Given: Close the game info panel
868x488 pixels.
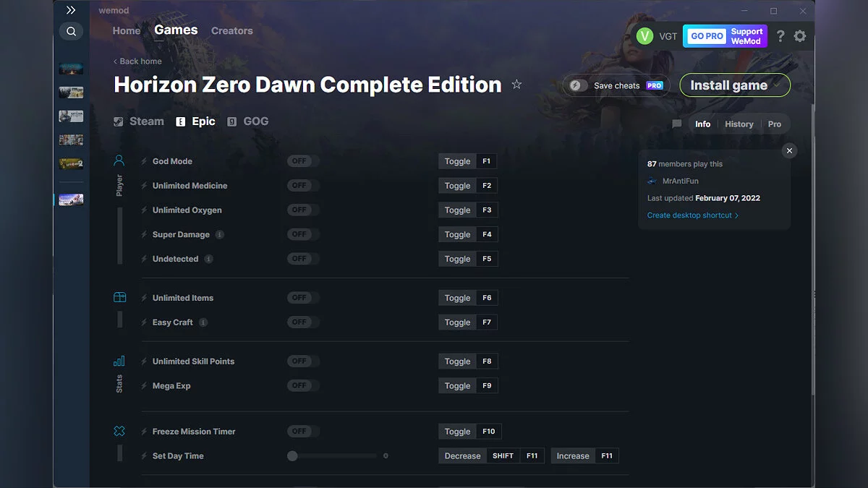Looking at the screenshot, I should (x=789, y=150).
